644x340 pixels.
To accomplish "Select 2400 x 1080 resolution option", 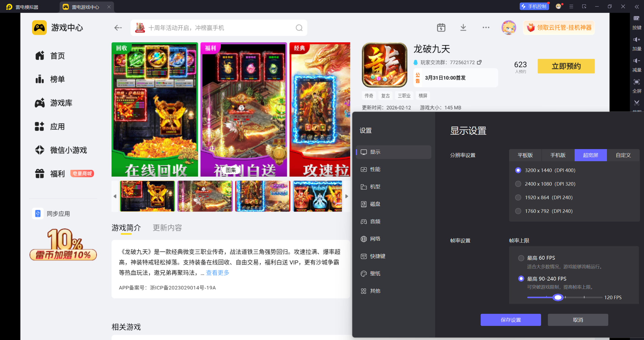I will click(x=518, y=184).
